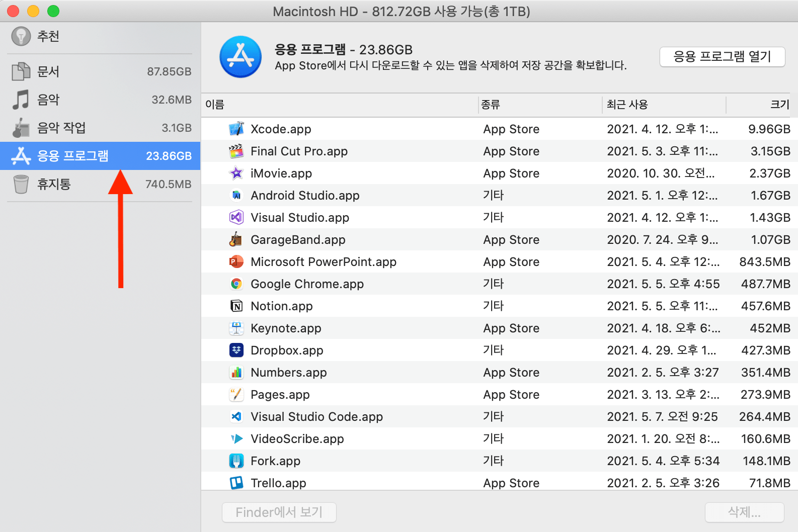Viewport: 798px width, 532px height.
Task: Select Microsoft PowerPoint.app file name
Action: 324,262
